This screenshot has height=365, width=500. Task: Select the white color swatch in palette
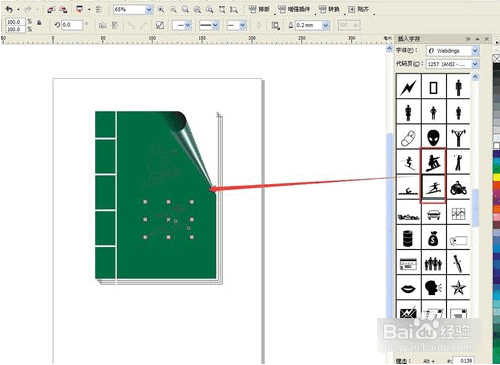click(496, 146)
